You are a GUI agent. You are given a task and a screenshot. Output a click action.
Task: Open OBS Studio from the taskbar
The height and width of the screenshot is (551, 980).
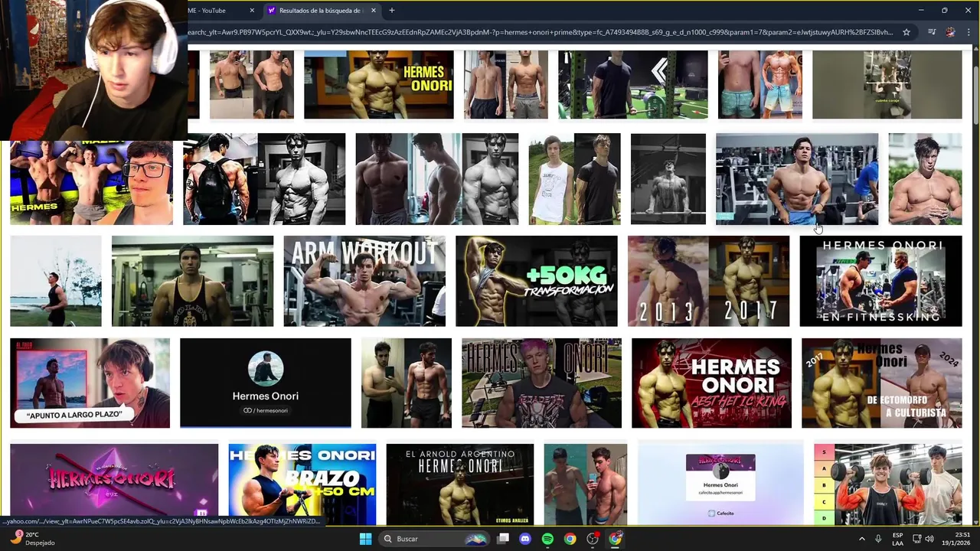click(x=593, y=539)
